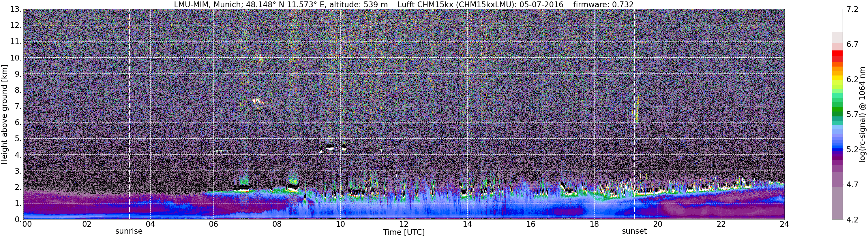
Task: Click the time axis tick label 16
Action: pyautogui.click(x=530, y=224)
